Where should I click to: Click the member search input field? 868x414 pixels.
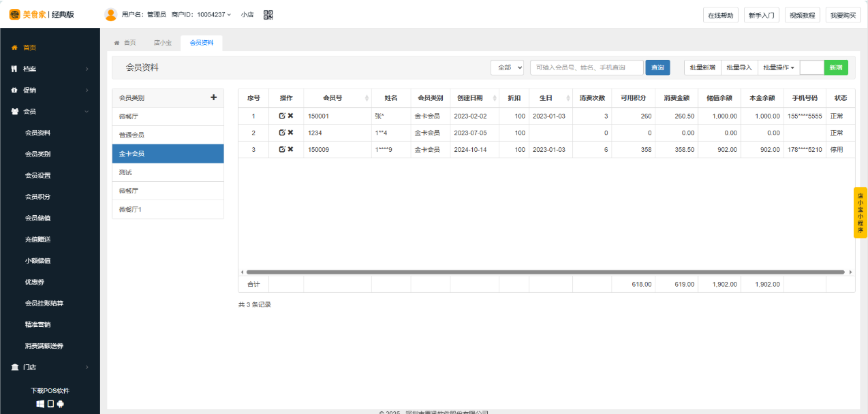(587, 67)
